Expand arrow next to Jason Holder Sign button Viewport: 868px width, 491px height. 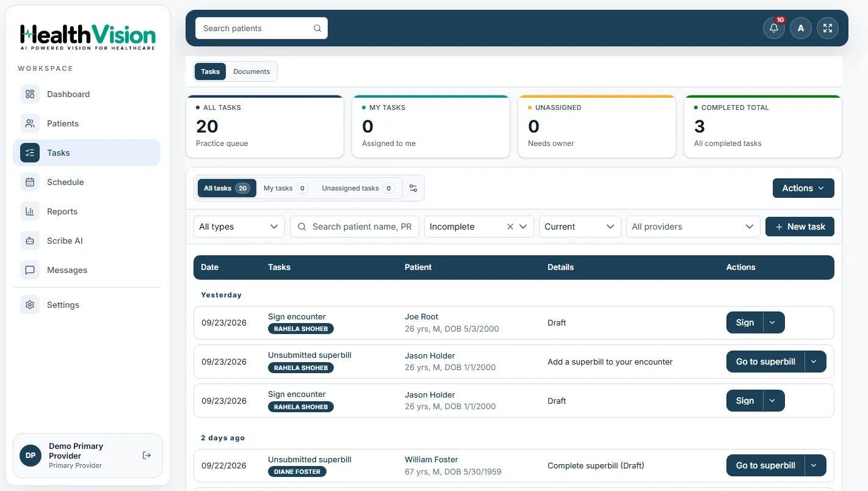(x=773, y=401)
